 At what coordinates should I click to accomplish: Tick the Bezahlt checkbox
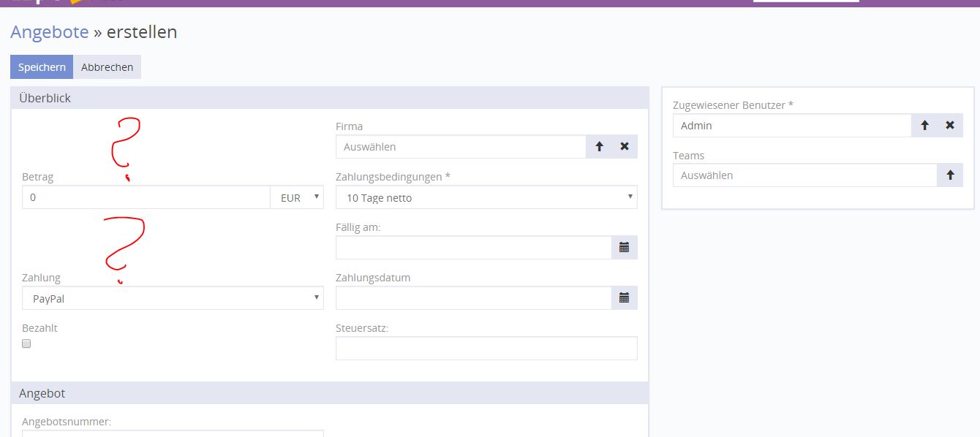pos(27,343)
